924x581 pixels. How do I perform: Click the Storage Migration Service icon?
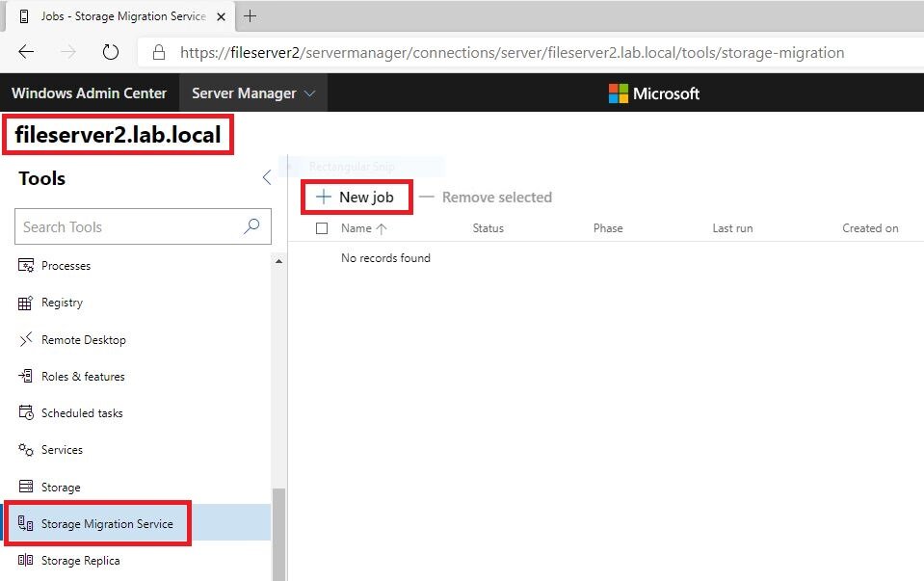tap(25, 523)
